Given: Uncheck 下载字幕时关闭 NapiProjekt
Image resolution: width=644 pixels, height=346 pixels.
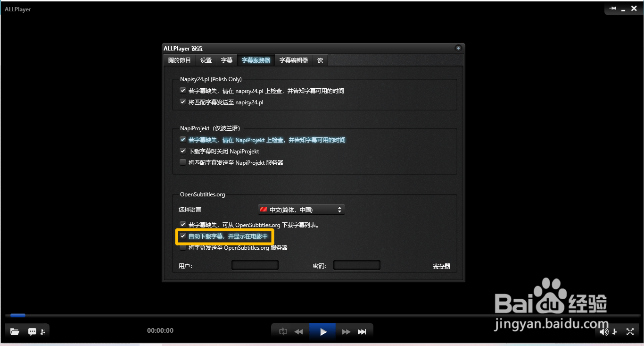Looking at the screenshot, I should (x=183, y=151).
